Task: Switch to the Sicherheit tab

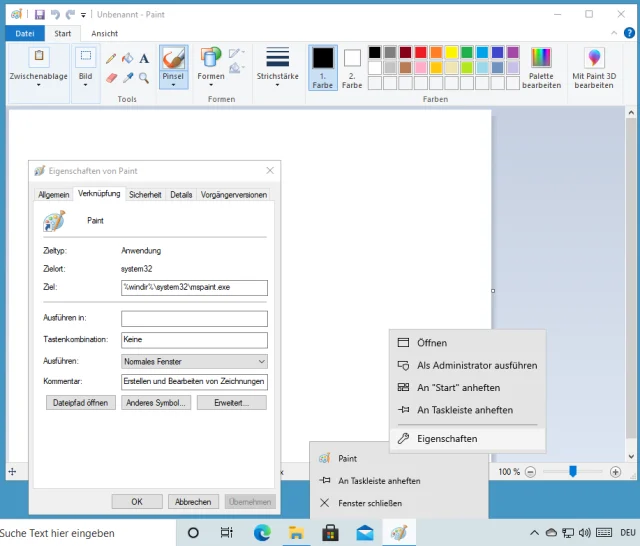Action: pos(145,195)
